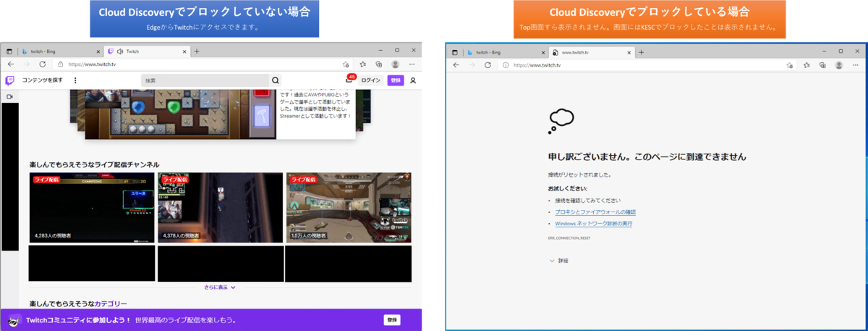Open the three-dot menu beside コンテンツを探す

point(75,80)
